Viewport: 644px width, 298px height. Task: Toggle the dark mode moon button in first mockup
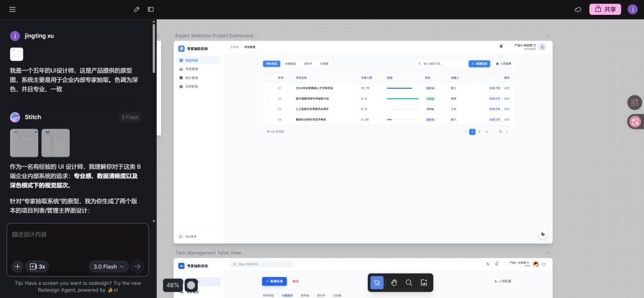pos(543,234)
